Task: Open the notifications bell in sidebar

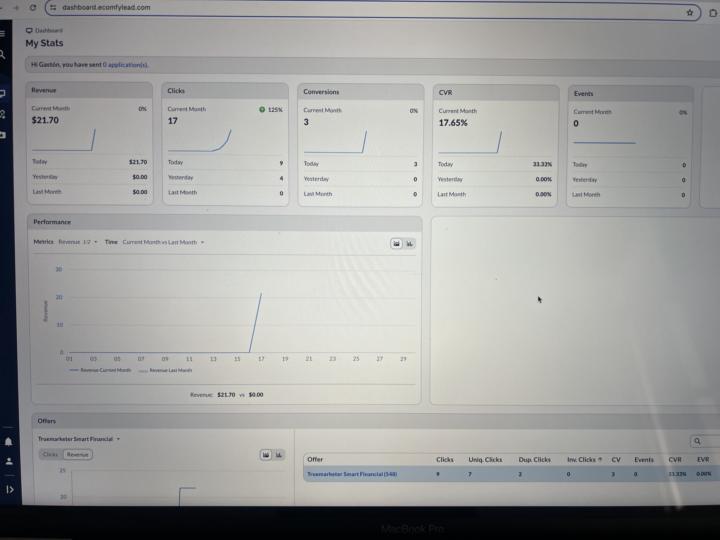Action: coord(9,442)
